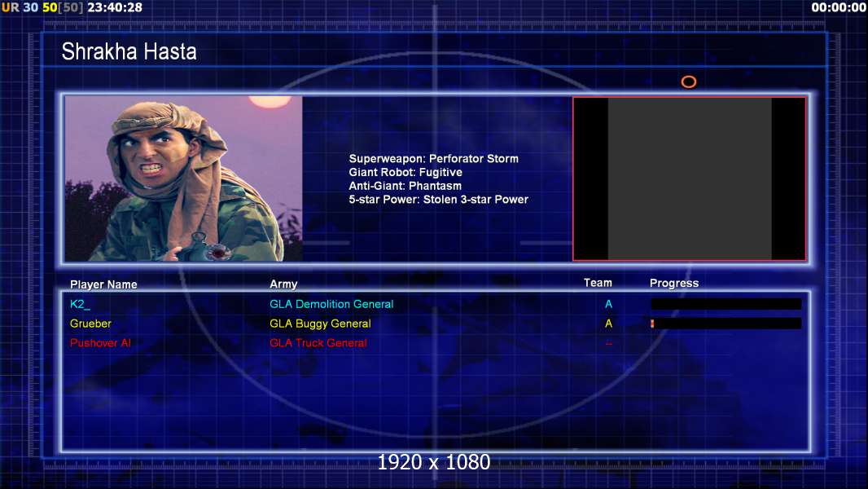Select player K2_ in the list
The height and width of the screenshot is (489, 868).
point(80,304)
